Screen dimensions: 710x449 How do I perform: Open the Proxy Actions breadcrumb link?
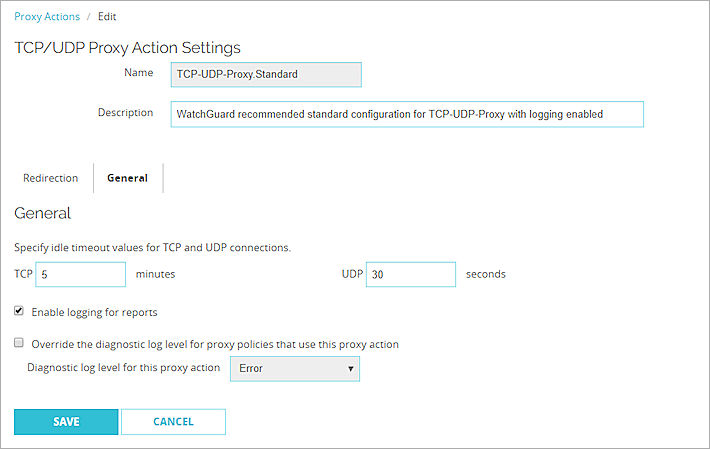click(x=45, y=17)
